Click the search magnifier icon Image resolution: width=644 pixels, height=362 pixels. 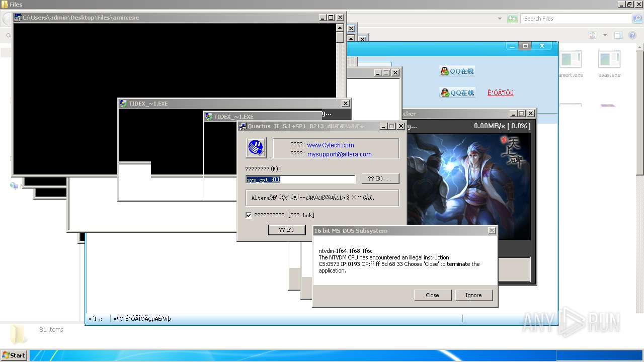click(637, 19)
